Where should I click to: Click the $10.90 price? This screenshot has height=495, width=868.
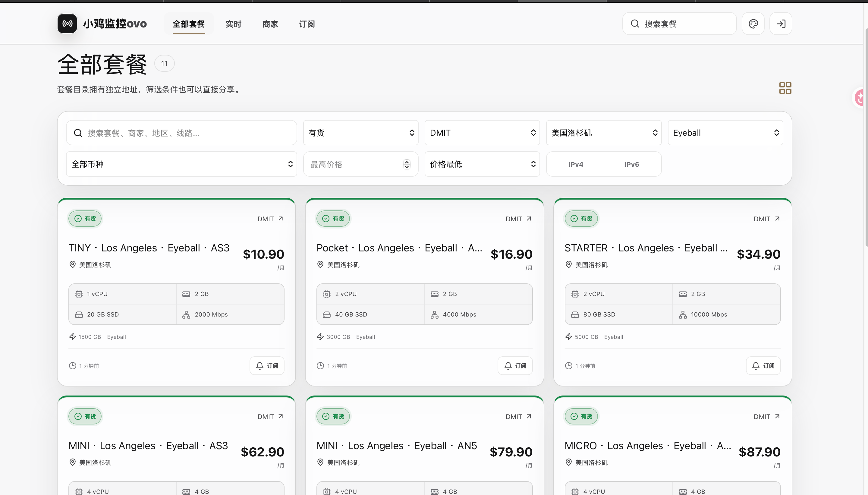(x=263, y=254)
